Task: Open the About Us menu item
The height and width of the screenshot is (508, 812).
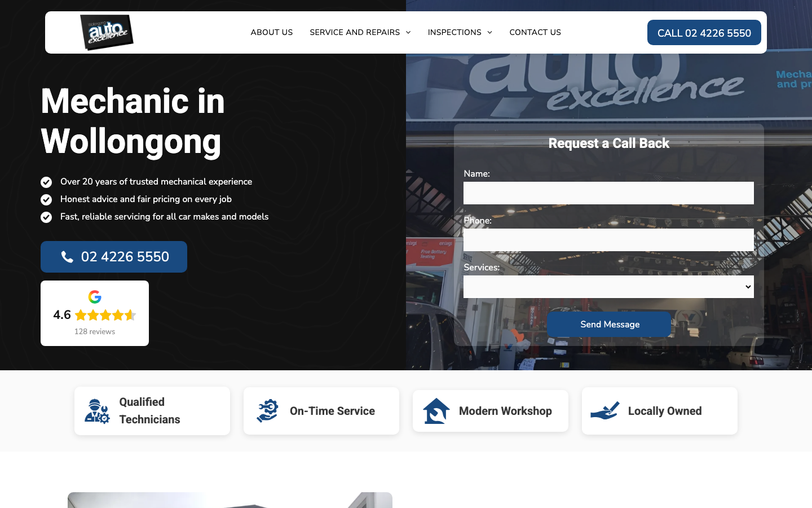Action: tap(271, 32)
